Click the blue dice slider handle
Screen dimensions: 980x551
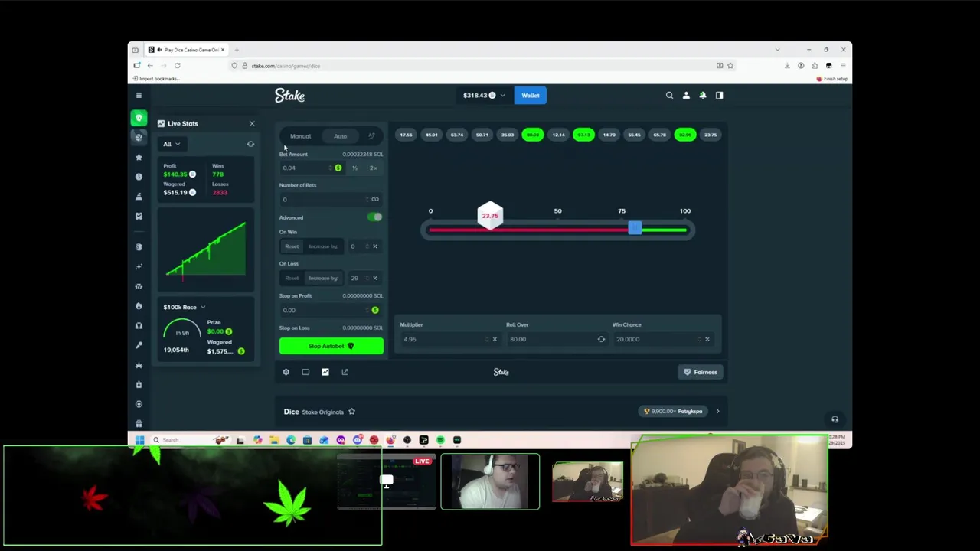tap(635, 229)
